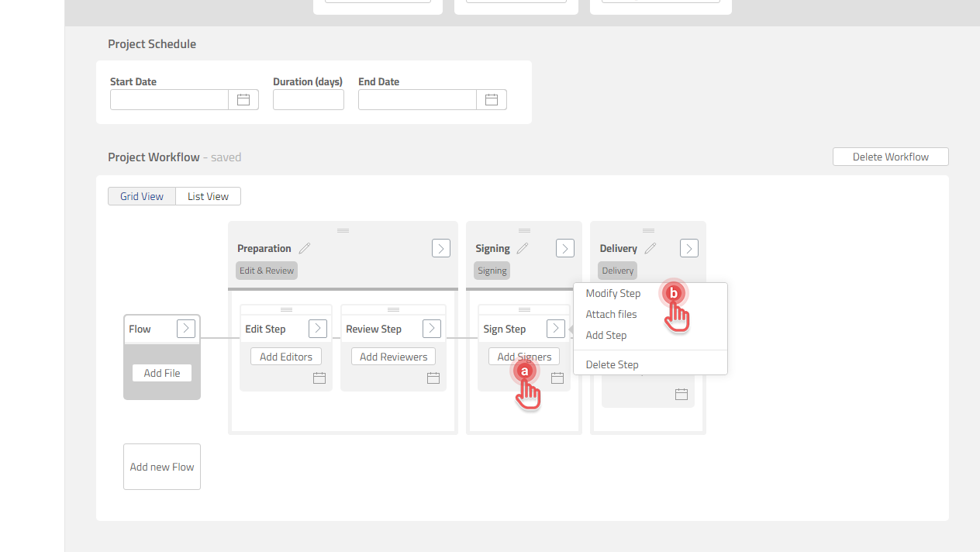Switch to List View
This screenshot has width=980, height=552.
coord(207,195)
